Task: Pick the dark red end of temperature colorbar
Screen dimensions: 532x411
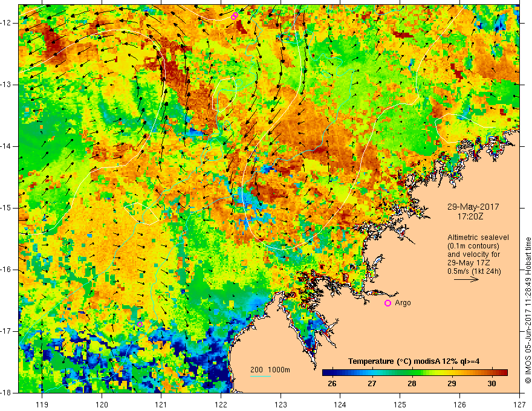Action: [504, 373]
